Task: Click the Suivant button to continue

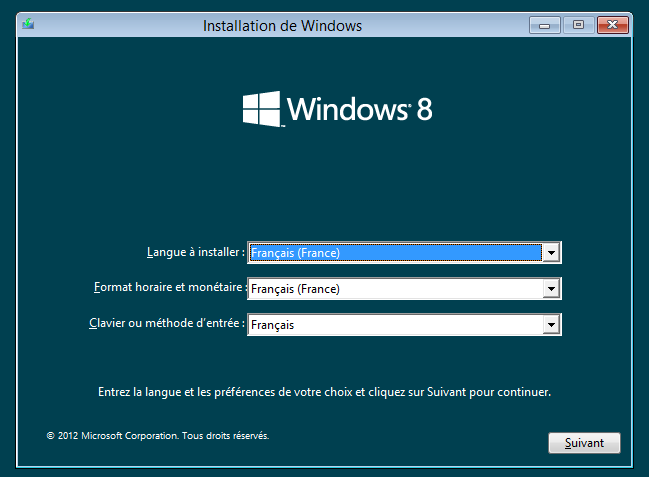Action: click(584, 442)
